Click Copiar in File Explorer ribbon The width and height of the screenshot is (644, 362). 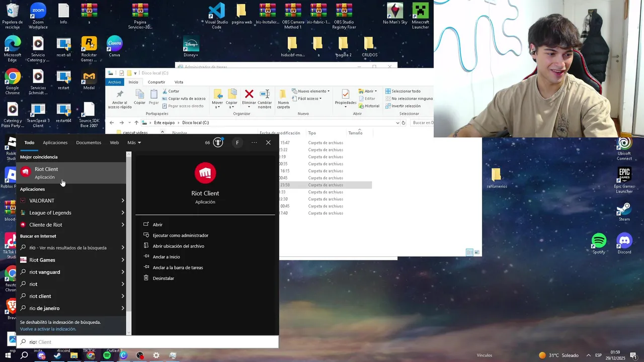click(x=139, y=98)
